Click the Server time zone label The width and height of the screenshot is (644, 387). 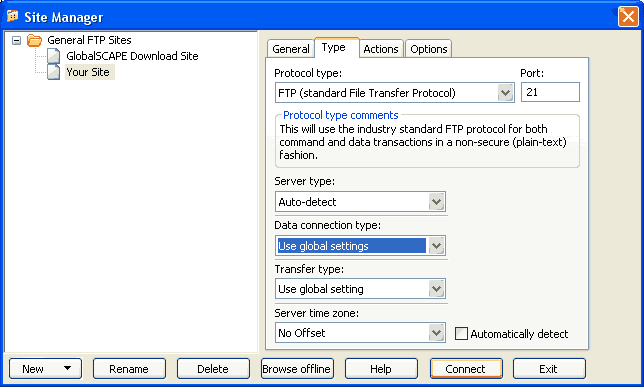point(316,313)
